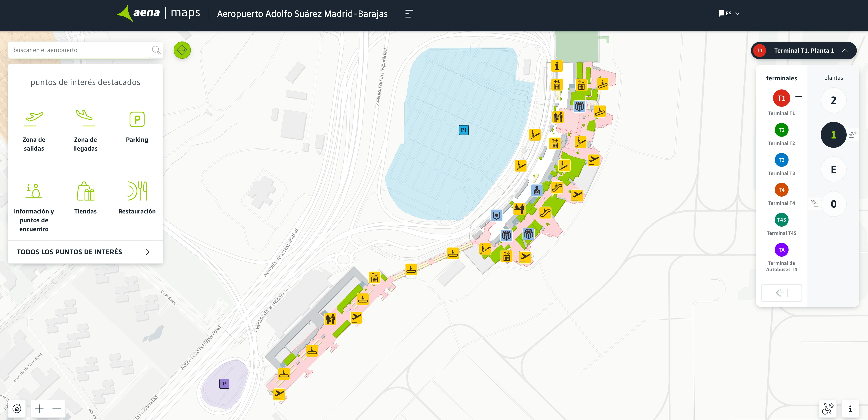Click the green directions route icon
This screenshot has width=868, height=420.
[x=182, y=50]
